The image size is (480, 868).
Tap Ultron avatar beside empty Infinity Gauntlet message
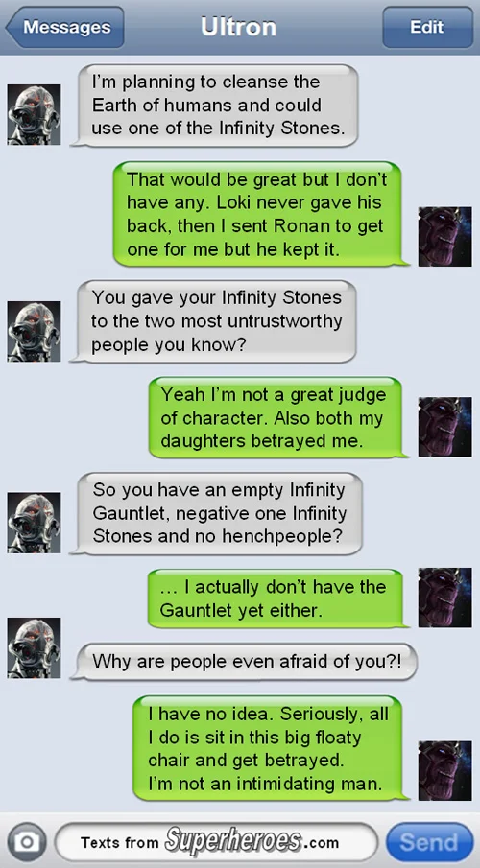click(34, 523)
